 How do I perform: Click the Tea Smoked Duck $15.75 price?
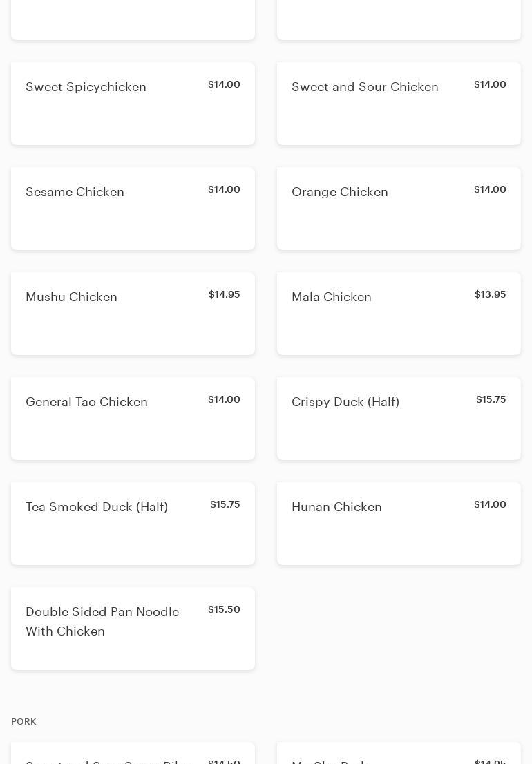coord(225,504)
